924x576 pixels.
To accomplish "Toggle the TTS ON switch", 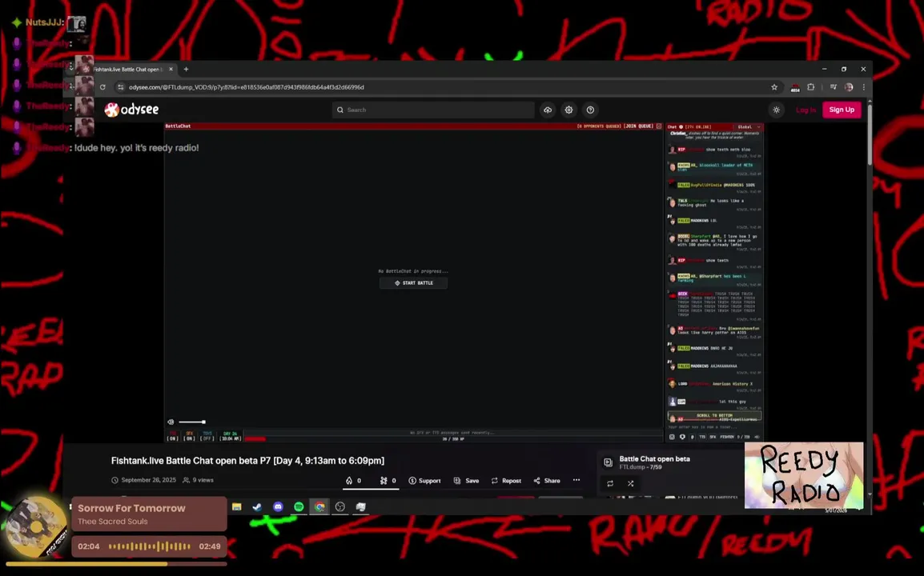I will coord(173,437).
